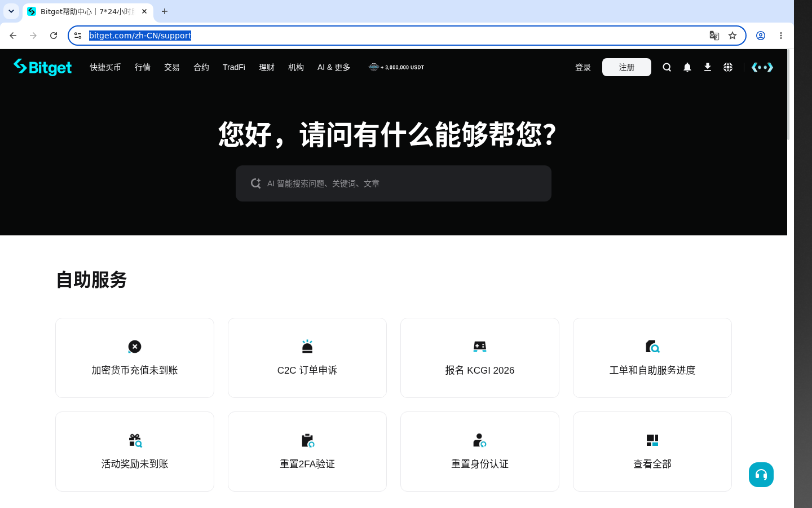This screenshot has width=812, height=508.
Task: Open 合约 menu
Action: (x=201, y=67)
